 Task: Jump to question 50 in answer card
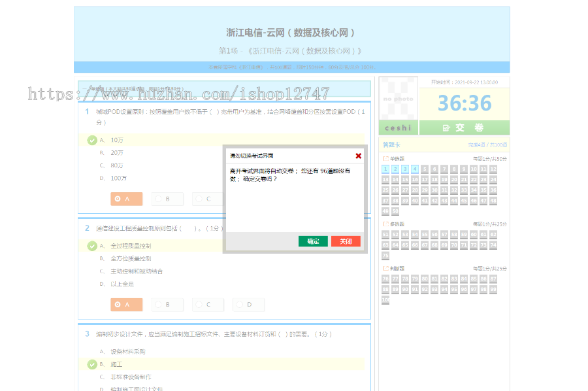pos(395,211)
